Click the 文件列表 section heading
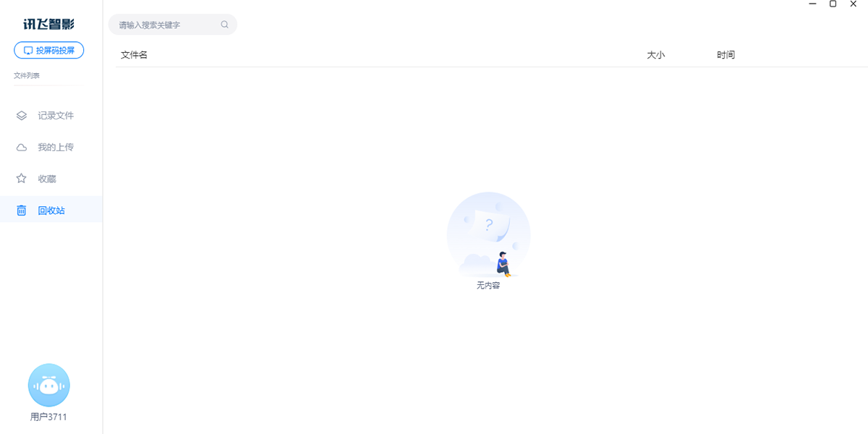Viewport: 868px width, 434px height. point(27,75)
